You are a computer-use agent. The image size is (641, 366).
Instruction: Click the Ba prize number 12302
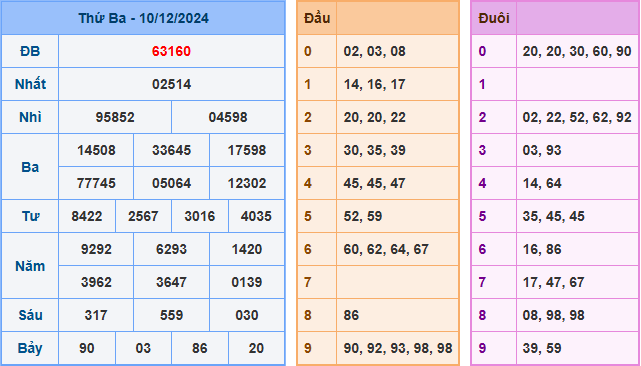tap(247, 183)
